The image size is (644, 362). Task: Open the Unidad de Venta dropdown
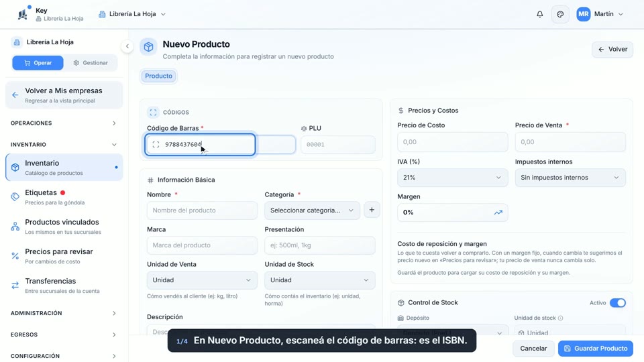pyautogui.click(x=202, y=280)
